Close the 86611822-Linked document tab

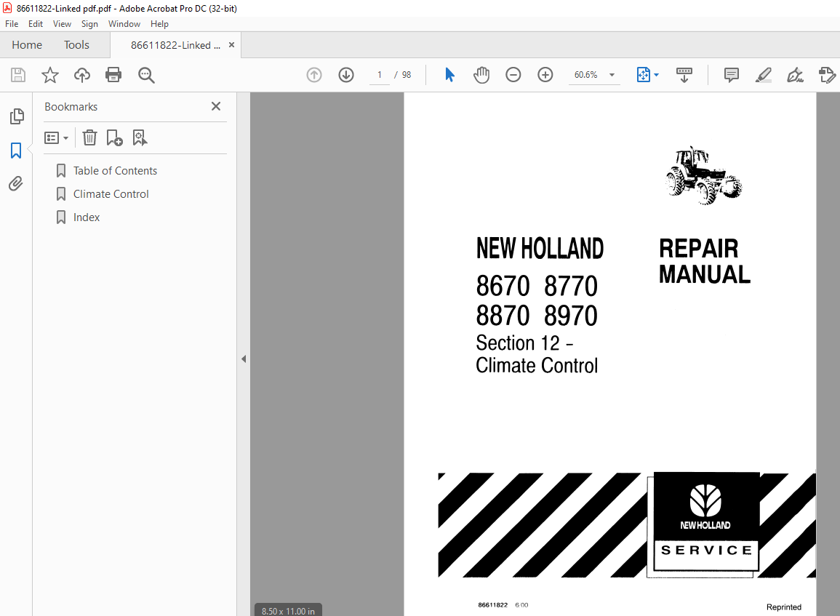pyautogui.click(x=231, y=45)
